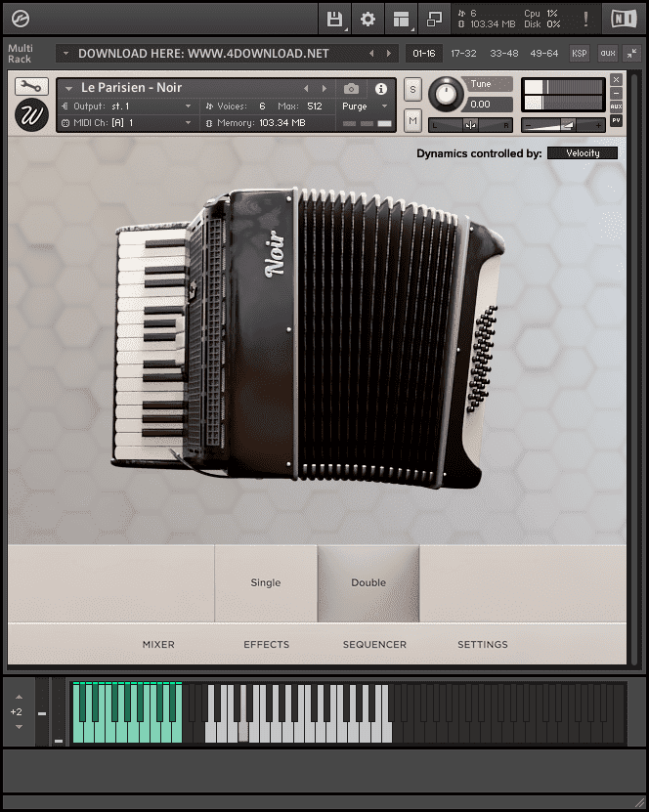Shift keyboard octave down arrow
The image size is (649, 812).
[x=19, y=727]
